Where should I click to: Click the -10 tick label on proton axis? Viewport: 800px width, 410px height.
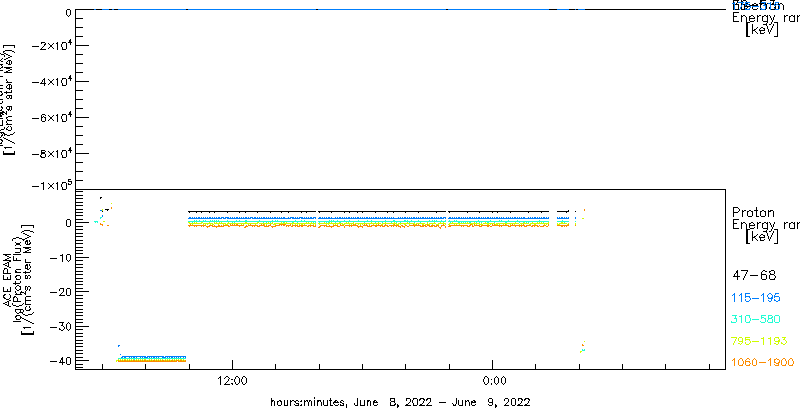(60, 258)
